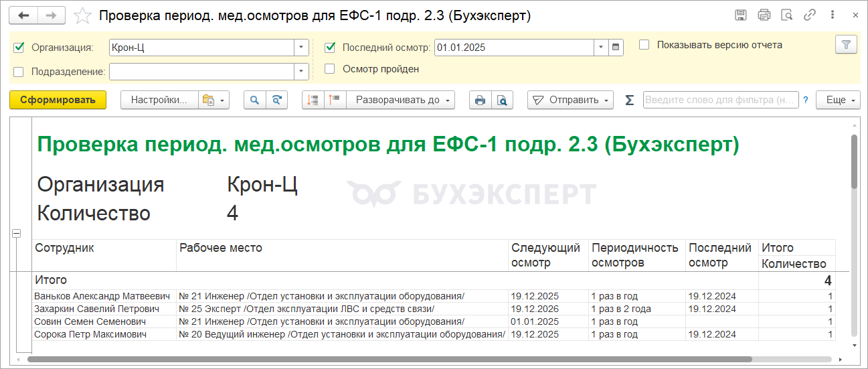
Task: Open calendar for Последний осмотр date
Action: (x=616, y=48)
